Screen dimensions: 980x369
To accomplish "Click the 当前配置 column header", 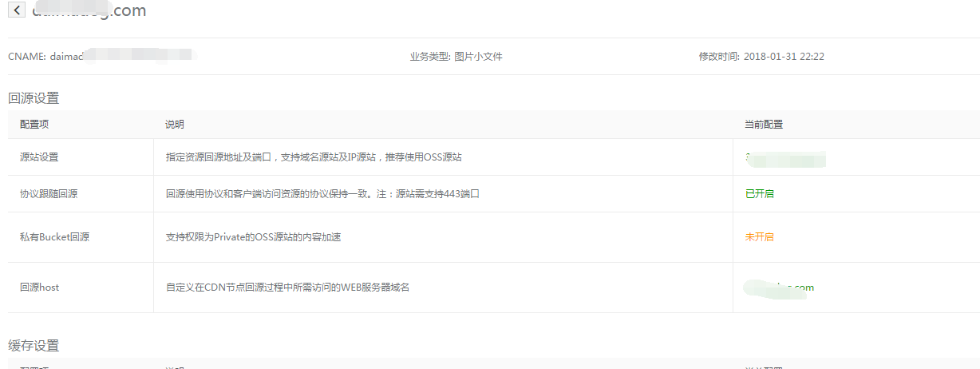I will tap(764, 125).
